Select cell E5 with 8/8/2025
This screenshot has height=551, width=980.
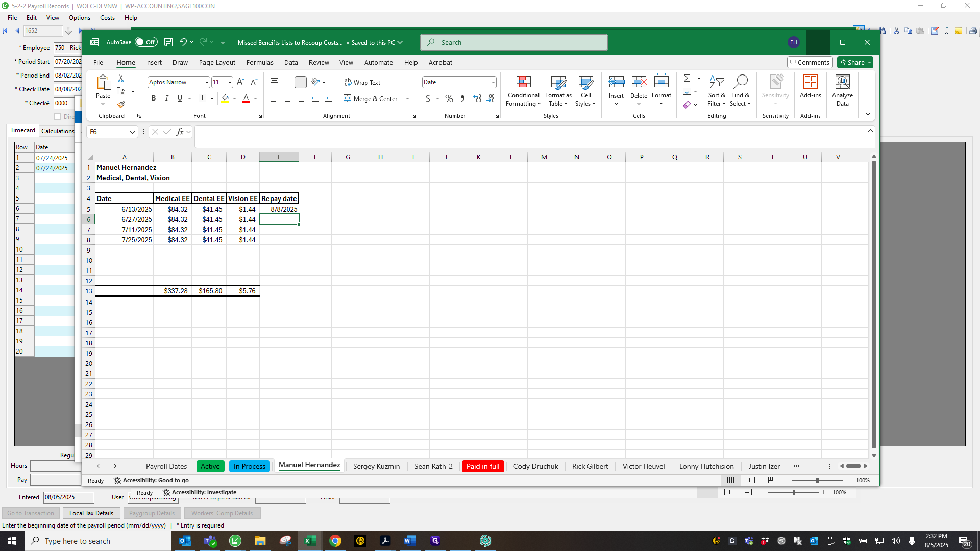(x=279, y=209)
